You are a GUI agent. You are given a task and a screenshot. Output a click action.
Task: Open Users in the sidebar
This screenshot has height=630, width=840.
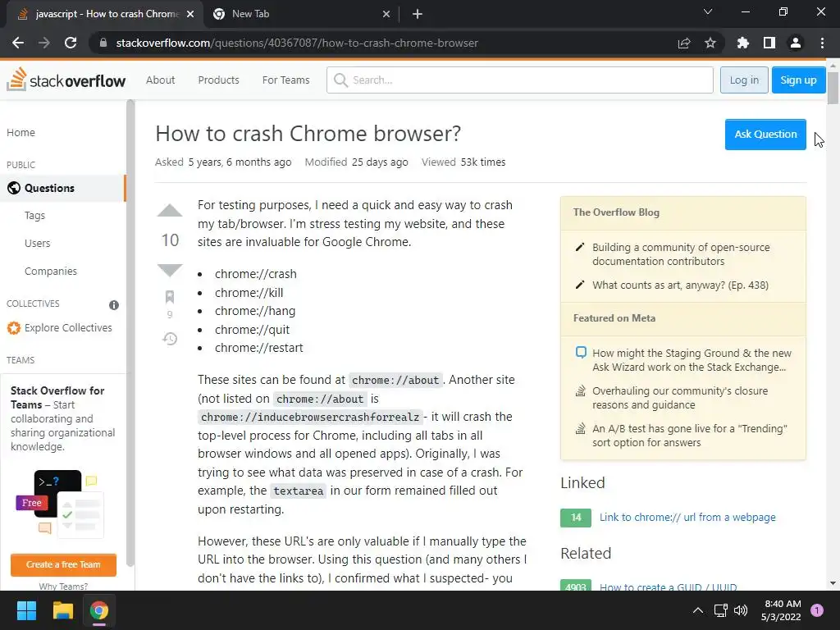37,243
